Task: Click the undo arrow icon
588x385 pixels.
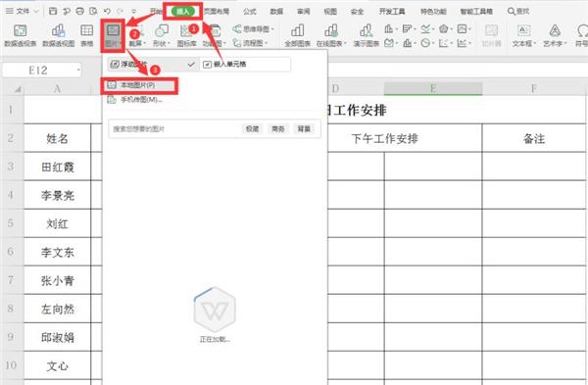Action: click(107, 11)
